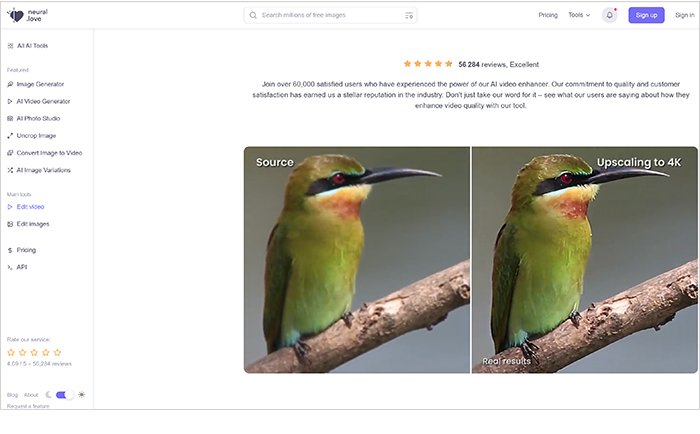Toggle the dark/light mode switch
Viewport: 700px width, 434px height.
point(64,395)
